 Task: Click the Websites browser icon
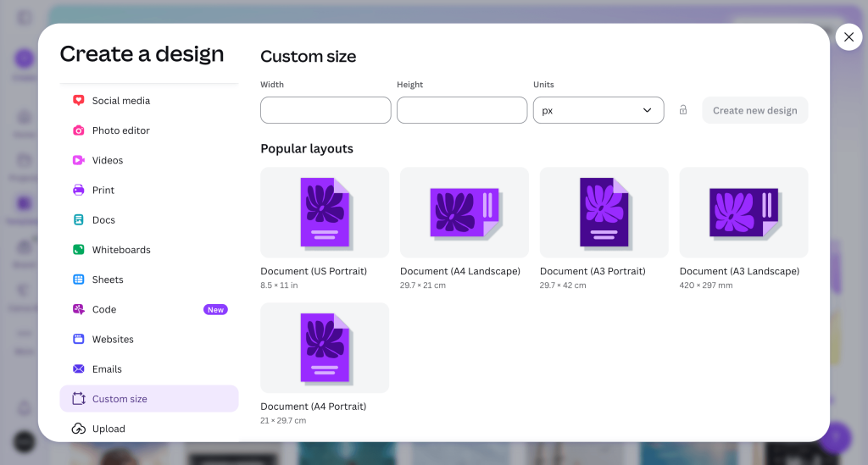(79, 339)
